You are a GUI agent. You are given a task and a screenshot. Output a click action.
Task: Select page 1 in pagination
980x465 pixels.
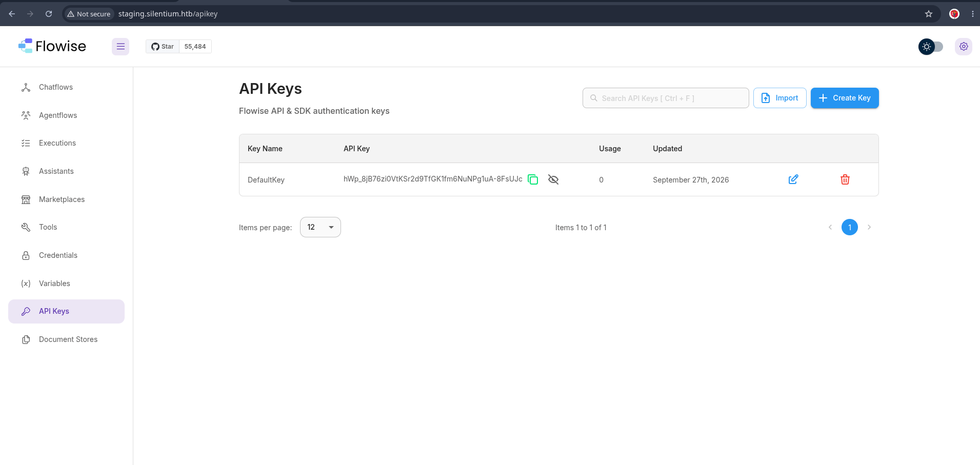[850, 227]
